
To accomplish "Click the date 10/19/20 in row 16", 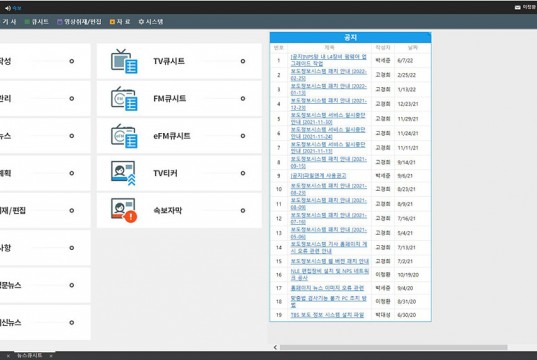I will [x=408, y=275].
